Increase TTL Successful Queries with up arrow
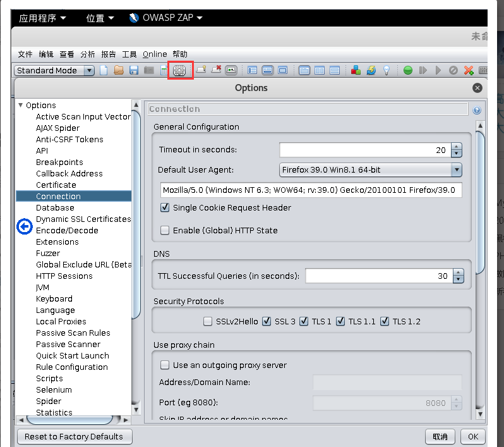Viewport: 504px width, 447px height. tap(459, 272)
